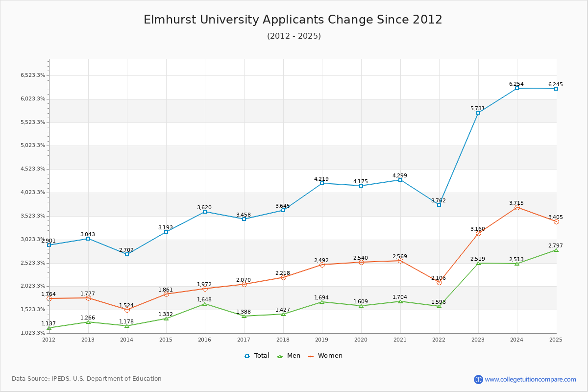The image size is (588, 392).
Task: Select Total data point for 2019 labeled 4,219
Action: [322, 183]
